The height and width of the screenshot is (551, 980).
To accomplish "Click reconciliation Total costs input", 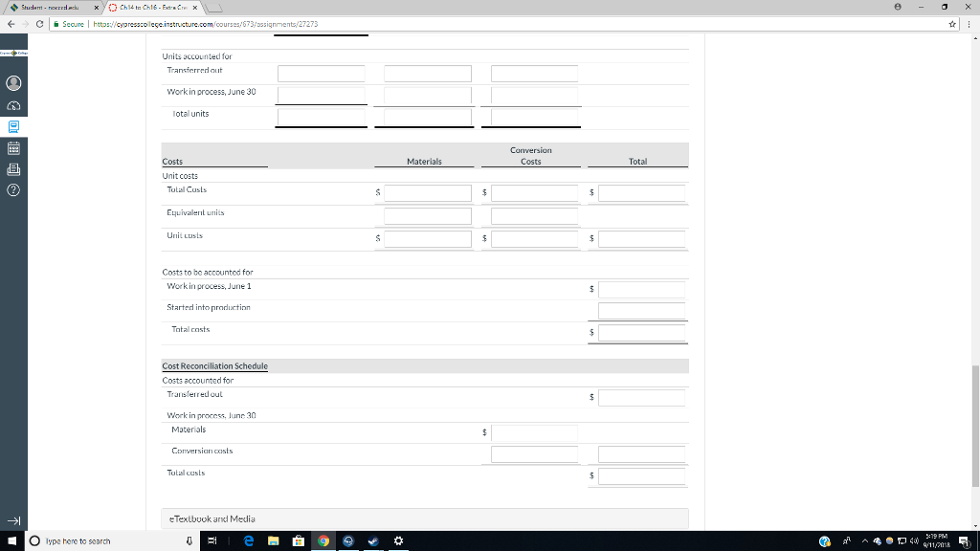I will 641,476.
